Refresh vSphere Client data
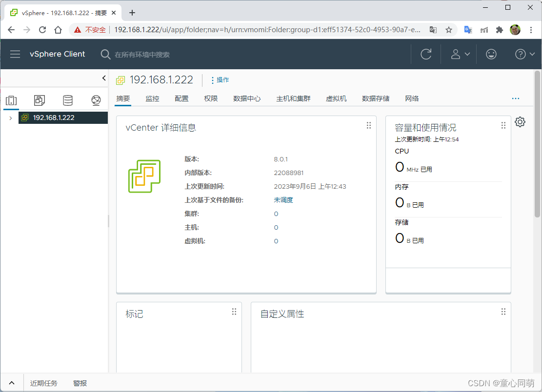Screen dimensions: 542x392 426,54
